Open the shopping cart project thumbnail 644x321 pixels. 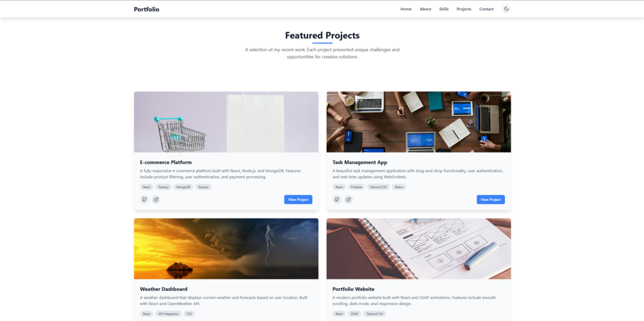coord(226,122)
